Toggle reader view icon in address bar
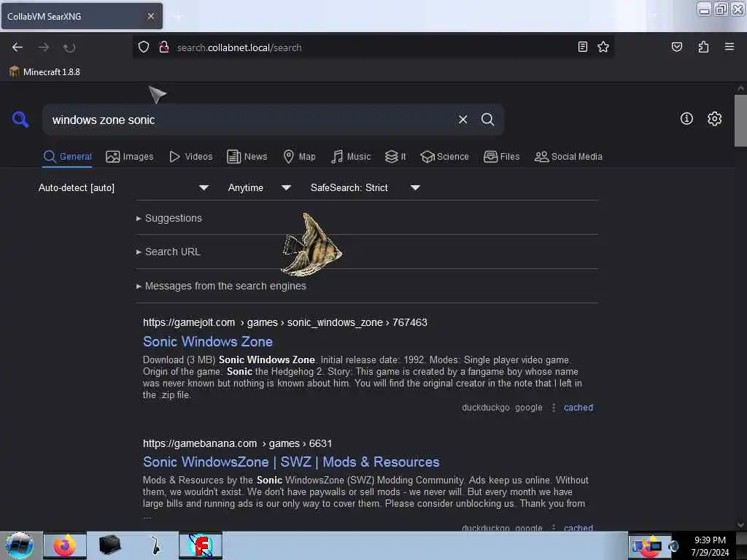The width and height of the screenshot is (747, 560). [x=582, y=47]
